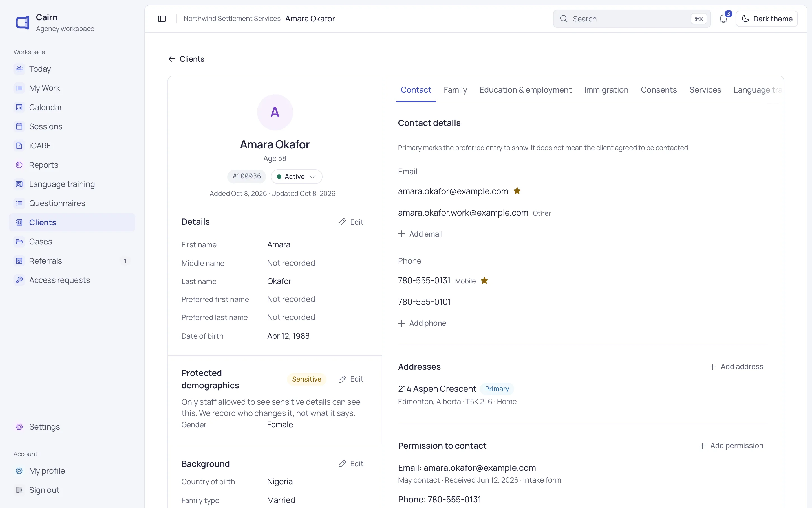Open the Consents tab
The image size is (812, 508).
(x=659, y=90)
